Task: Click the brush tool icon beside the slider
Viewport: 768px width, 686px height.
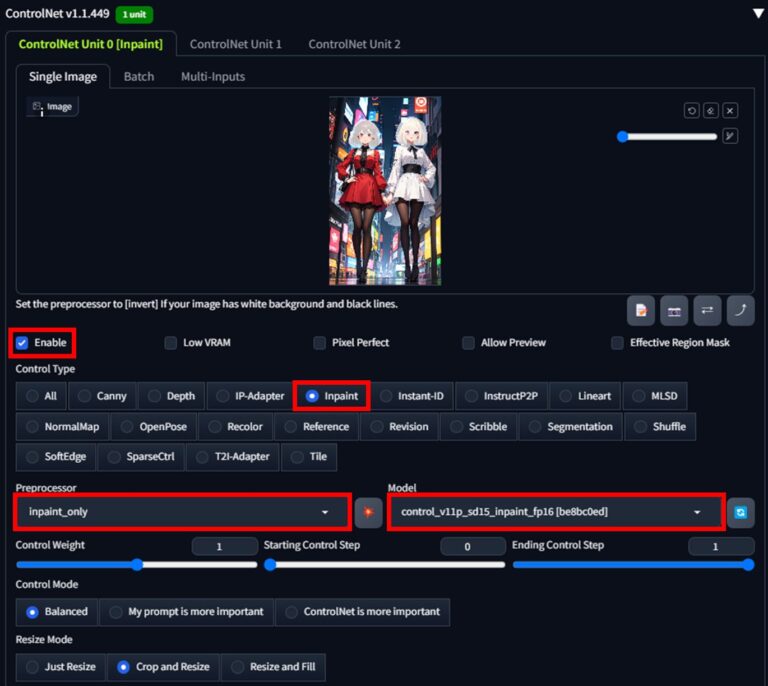Action: (730, 136)
